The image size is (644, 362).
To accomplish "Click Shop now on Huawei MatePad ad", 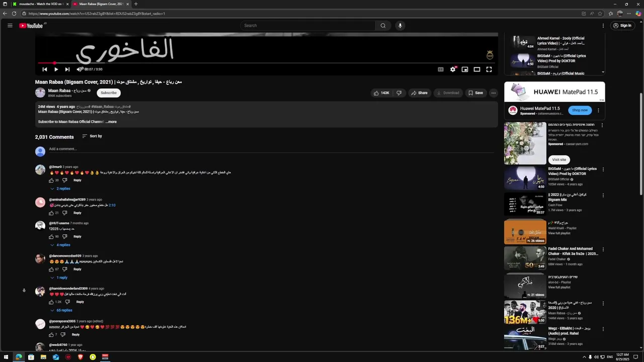I will (x=580, y=110).
